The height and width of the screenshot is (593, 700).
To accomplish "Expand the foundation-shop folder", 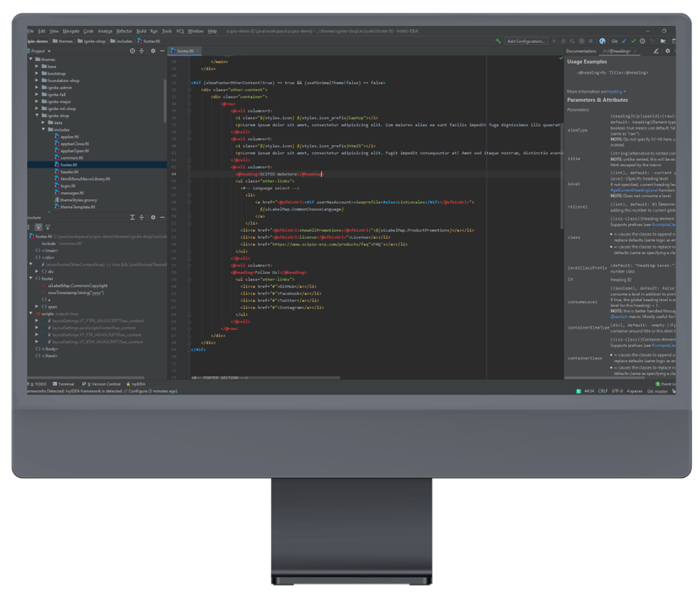I will point(37,81).
